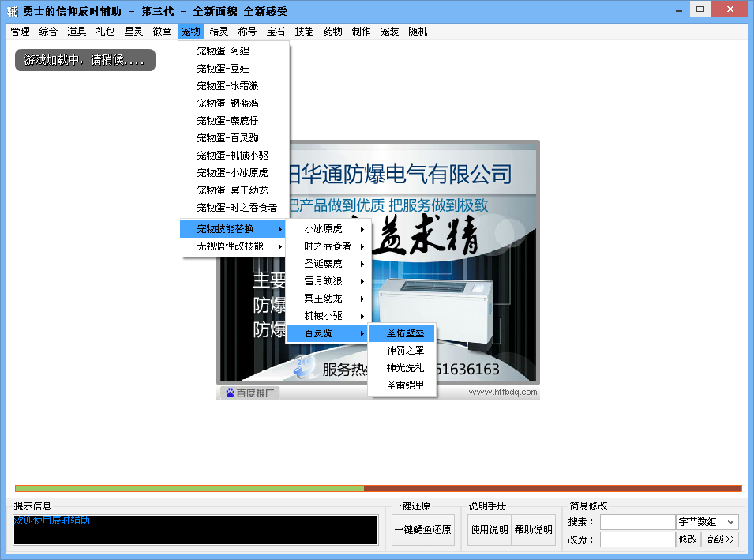Maximize the 辰时辅助 window
The height and width of the screenshot is (560, 754).
pos(700,9)
